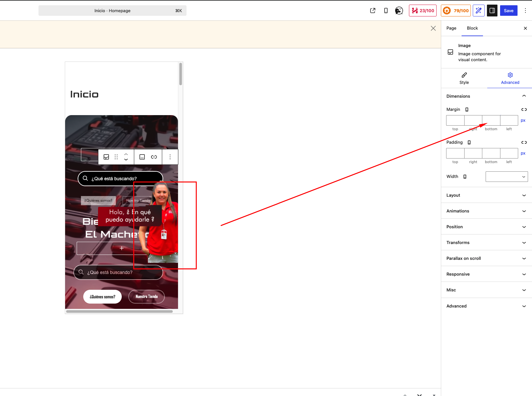Click block toolbar link icon
532x396 pixels.
click(154, 157)
